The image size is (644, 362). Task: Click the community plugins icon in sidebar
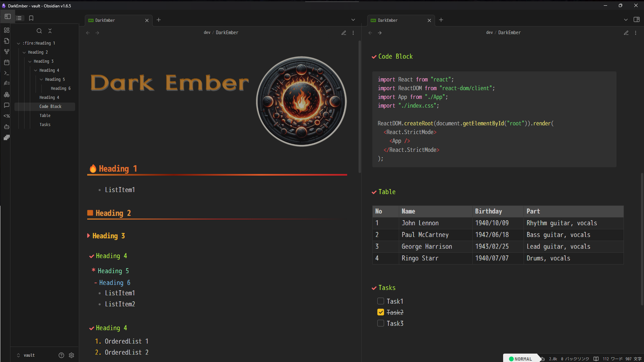pos(6,94)
